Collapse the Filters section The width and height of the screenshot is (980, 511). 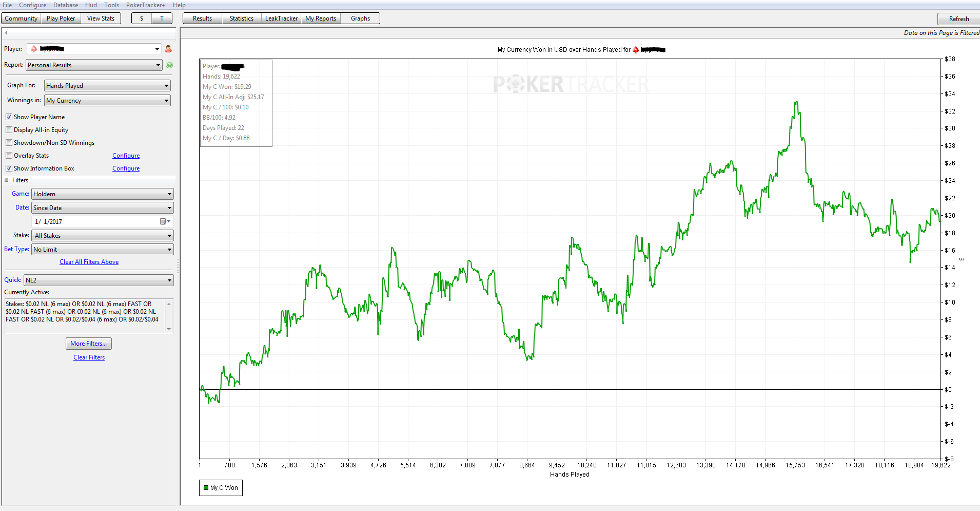click(7, 180)
